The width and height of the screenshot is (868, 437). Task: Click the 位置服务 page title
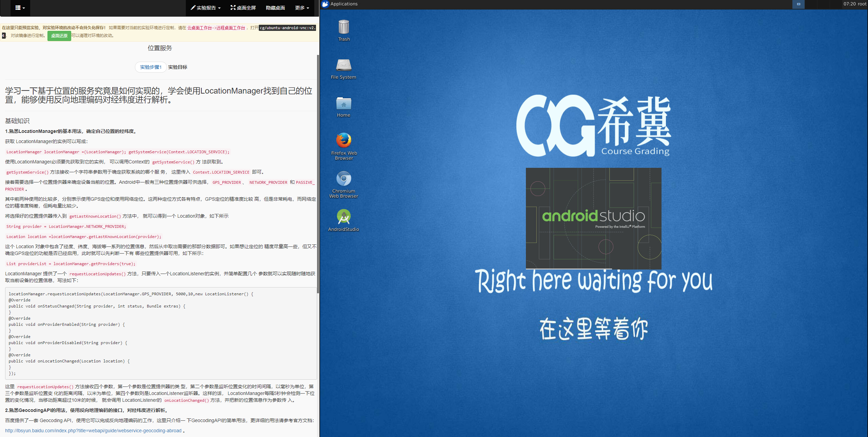[x=160, y=48]
